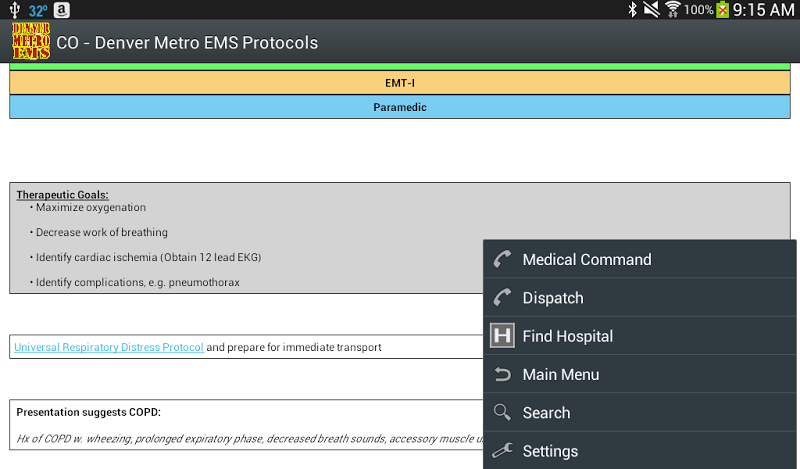Tap the magnifying glass Search icon
Screen dimensions: 800x469
point(502,412)
